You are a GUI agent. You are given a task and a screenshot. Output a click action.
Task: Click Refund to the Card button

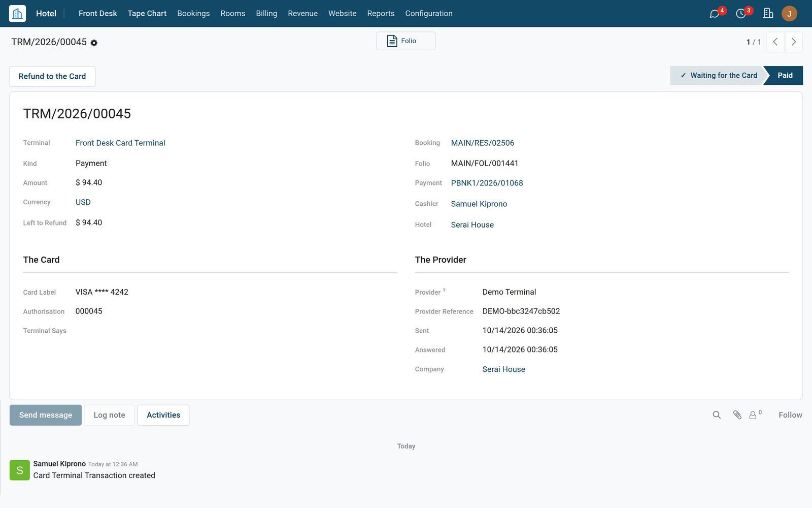coord(52,76)
